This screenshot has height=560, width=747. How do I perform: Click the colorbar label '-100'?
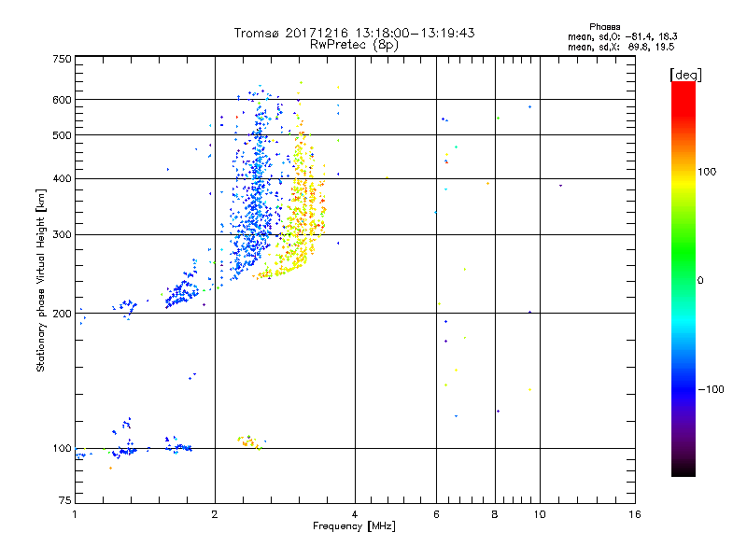point(711,389)
